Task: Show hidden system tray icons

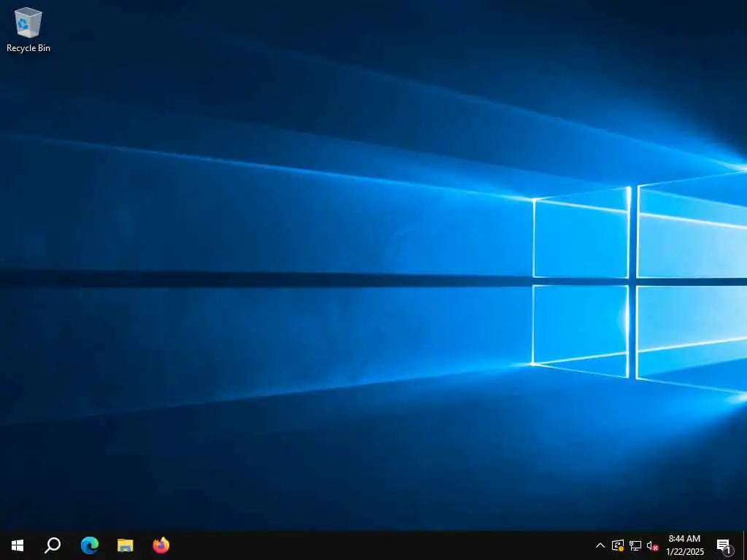Action: pos(600,545)
